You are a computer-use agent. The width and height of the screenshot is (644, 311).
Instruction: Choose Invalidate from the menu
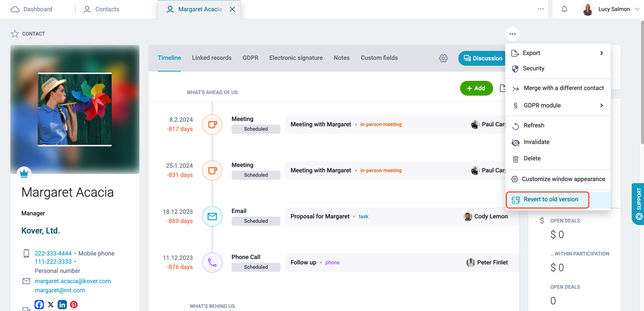coord(558,142)
